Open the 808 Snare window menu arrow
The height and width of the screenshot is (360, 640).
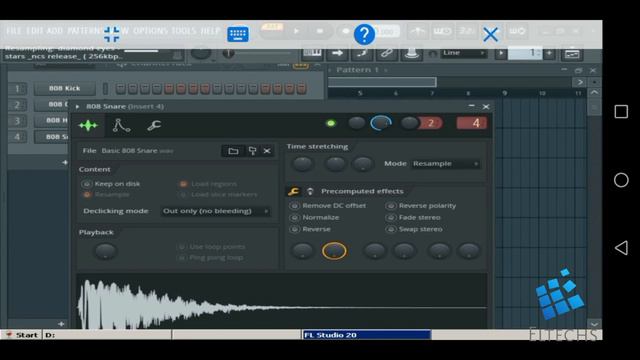77,107
